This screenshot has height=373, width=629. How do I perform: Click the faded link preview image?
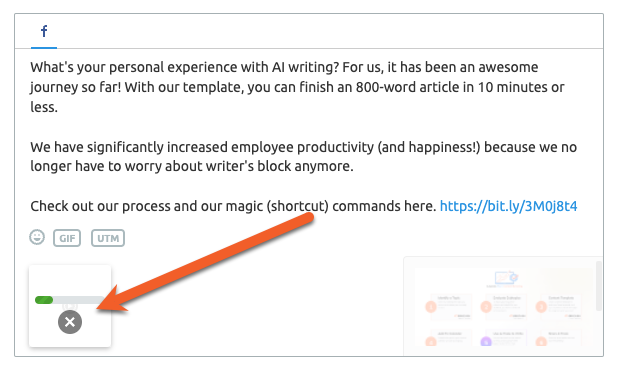[503, 306]
